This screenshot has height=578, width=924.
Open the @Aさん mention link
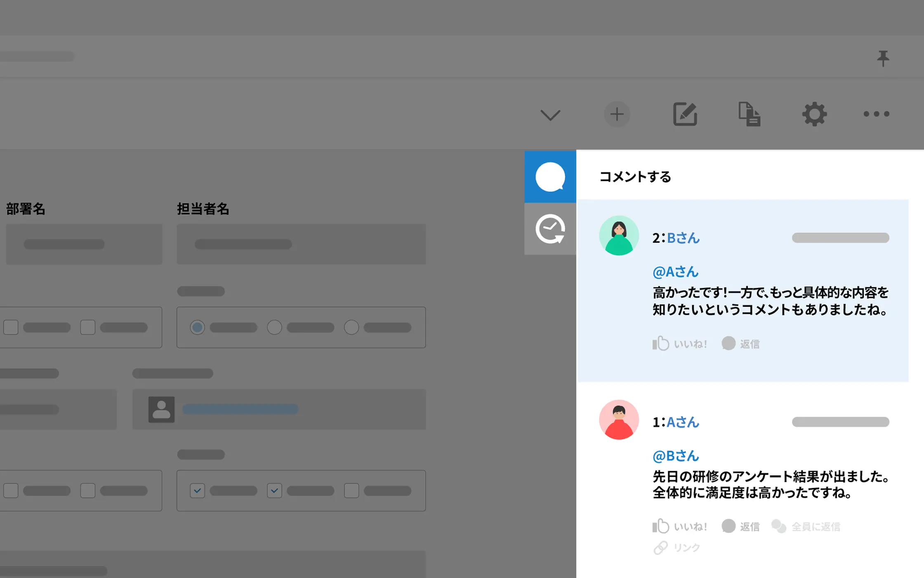click(675, 272)
